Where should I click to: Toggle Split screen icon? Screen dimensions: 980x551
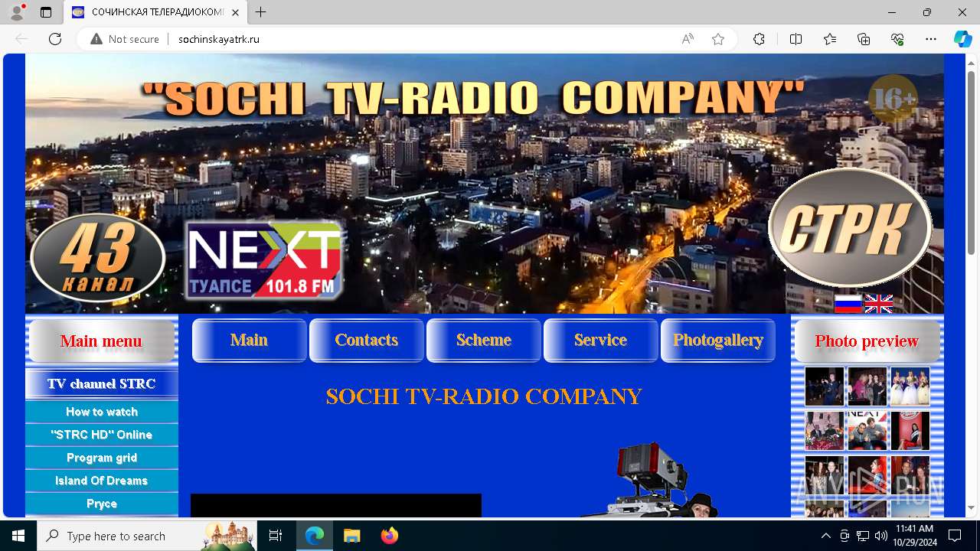795,39
